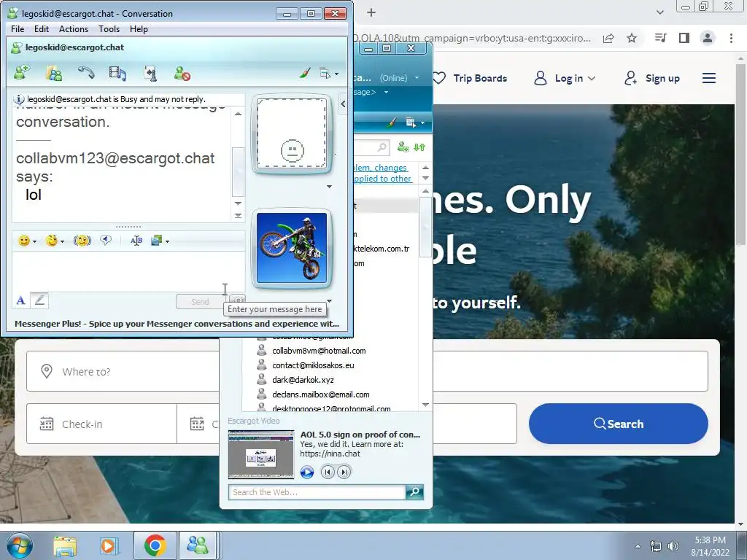Open the personal message dropdown arrow
This screenshot has height=560, width=747.
point(387,92)
